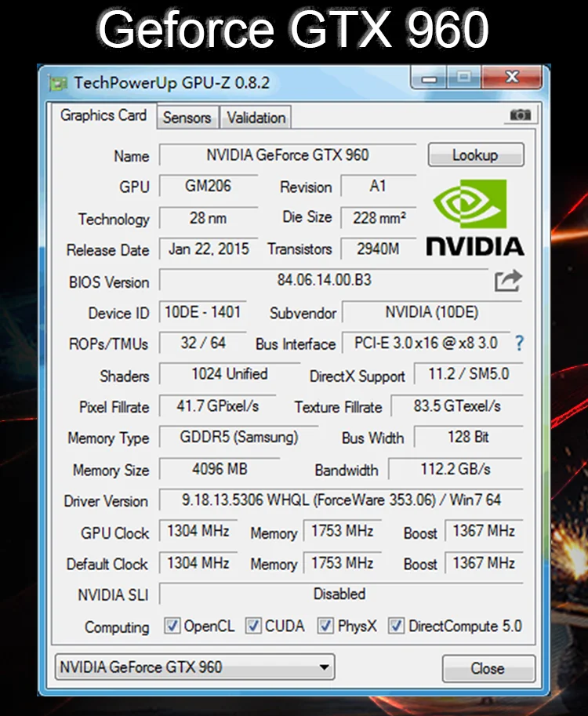Click the Die Size field 228 mm²
The height and width of the screenshot is (716, 588).
pyautogui.click(x=379, y=218)
